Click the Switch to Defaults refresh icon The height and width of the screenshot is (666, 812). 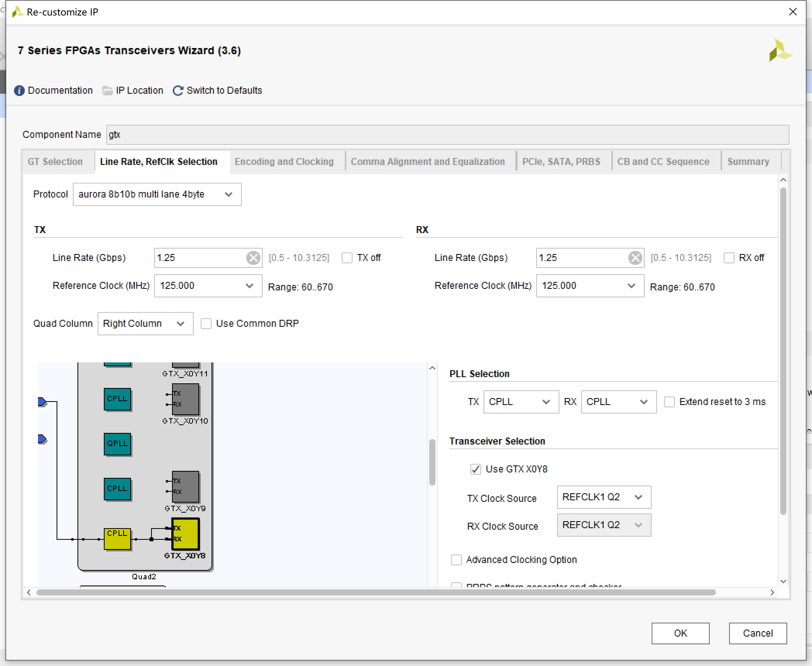178,91
